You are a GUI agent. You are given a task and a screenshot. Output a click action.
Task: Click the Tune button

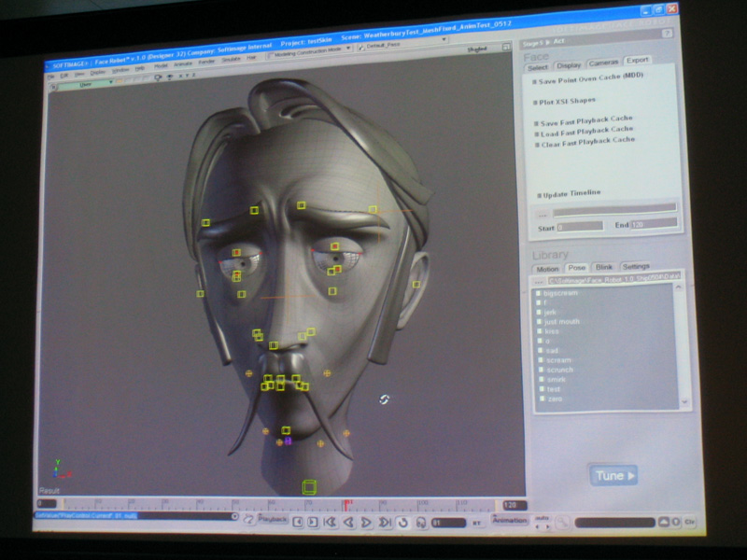613,475
